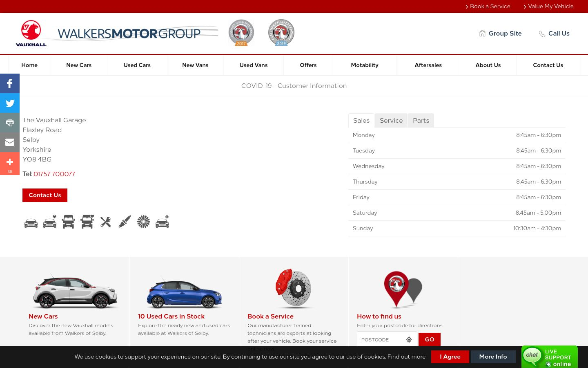Click the print icon in sidebar
The width and height of the screenshot is (588, 368).
click(x=10, y=123)
